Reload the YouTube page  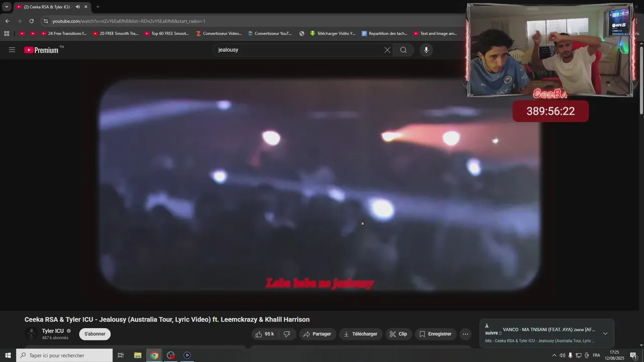[31, 21]
